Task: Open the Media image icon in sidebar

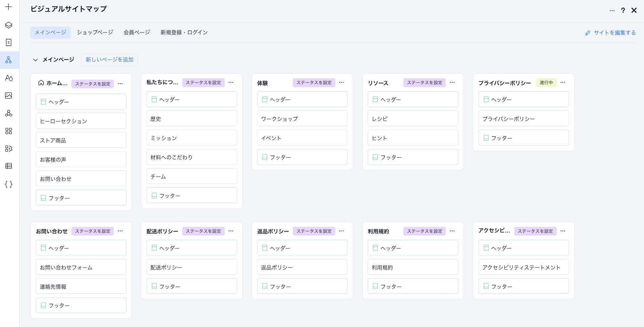Action: click(x=9, y=96)
